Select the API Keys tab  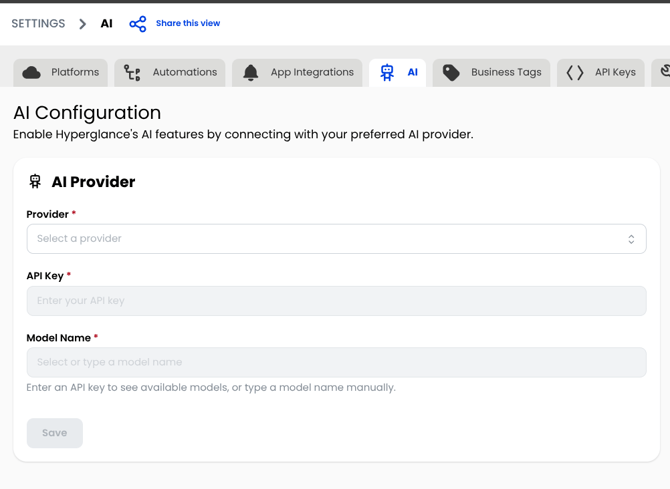[600, 73]
